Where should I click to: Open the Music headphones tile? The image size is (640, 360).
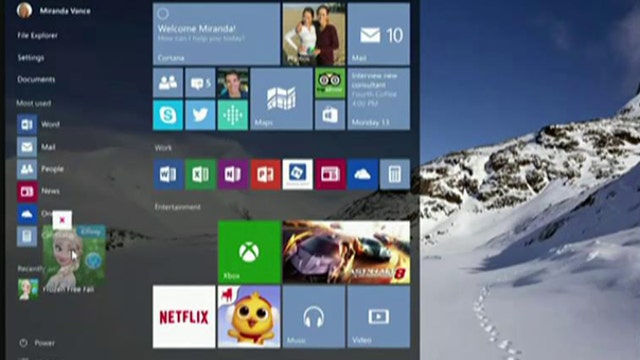click(314, 317)
